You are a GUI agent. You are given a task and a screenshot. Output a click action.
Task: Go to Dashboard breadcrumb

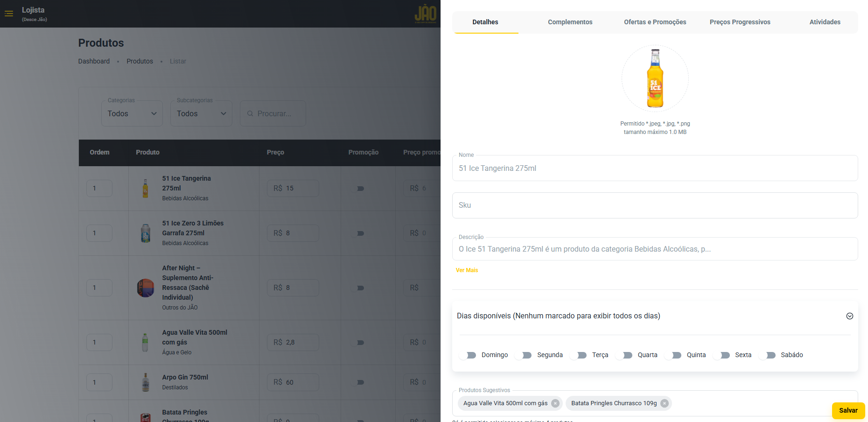[94, 61]
